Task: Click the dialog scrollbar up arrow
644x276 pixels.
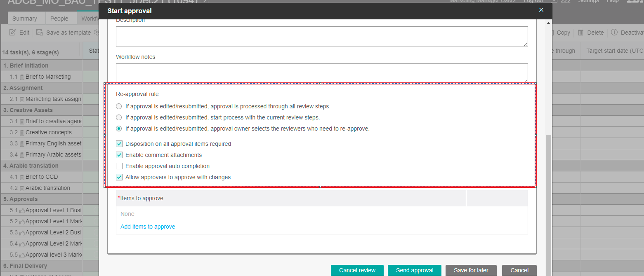Action: (549, 23)
